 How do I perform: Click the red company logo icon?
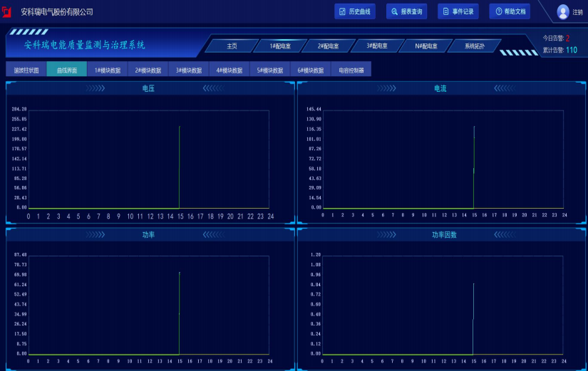6,12
